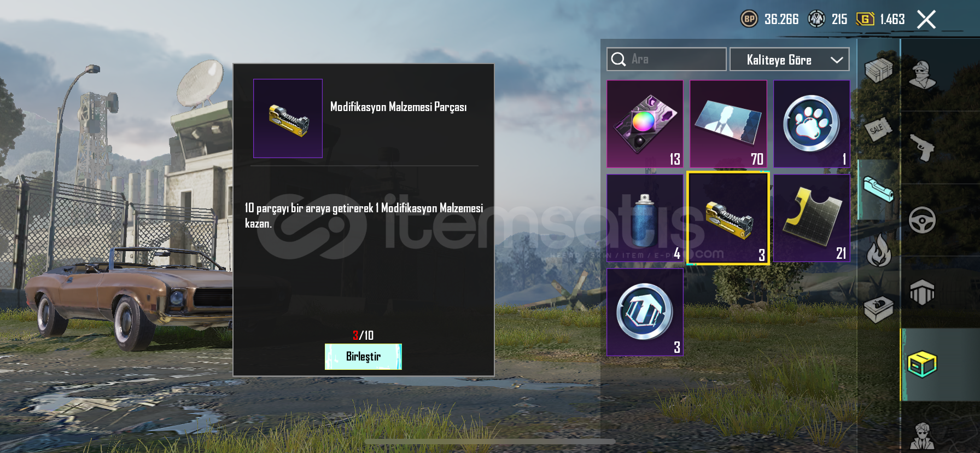
Task: Click the Birleştir combine button
Action: point(363,357)
